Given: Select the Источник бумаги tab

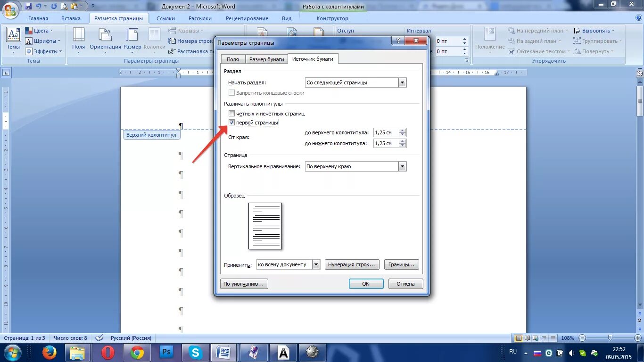Looking at the screenshot, I should point(313,59).
